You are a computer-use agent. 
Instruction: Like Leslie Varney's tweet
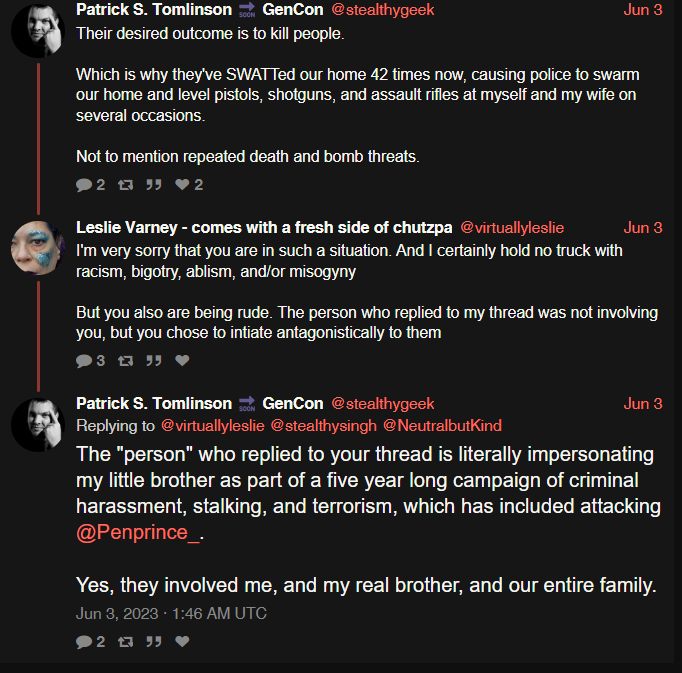click(x=182, y=360)
